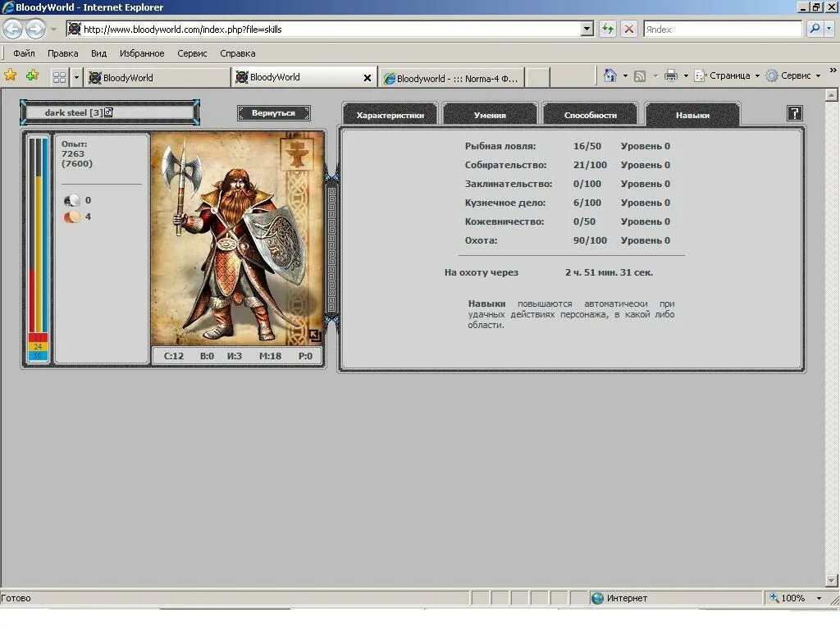Open a new blank browser tab
Screen dimensions: 840x630
click(x=537, y=78)
